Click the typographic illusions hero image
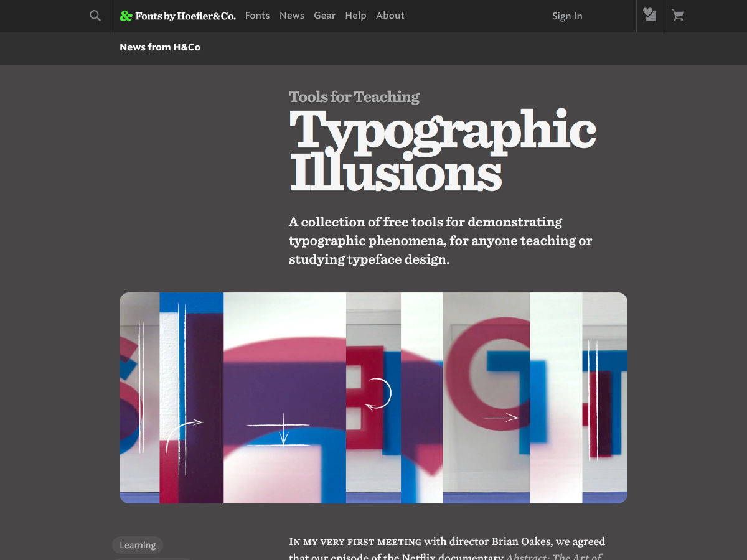This screenshot has height=560, width=747. click(x=374, y=398)
